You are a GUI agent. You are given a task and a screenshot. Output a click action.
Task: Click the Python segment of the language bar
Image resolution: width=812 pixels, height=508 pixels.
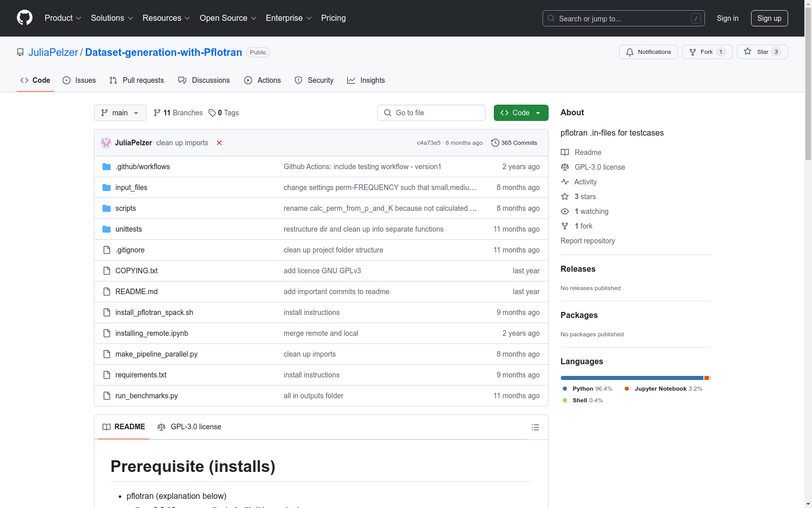click(632, 378)
